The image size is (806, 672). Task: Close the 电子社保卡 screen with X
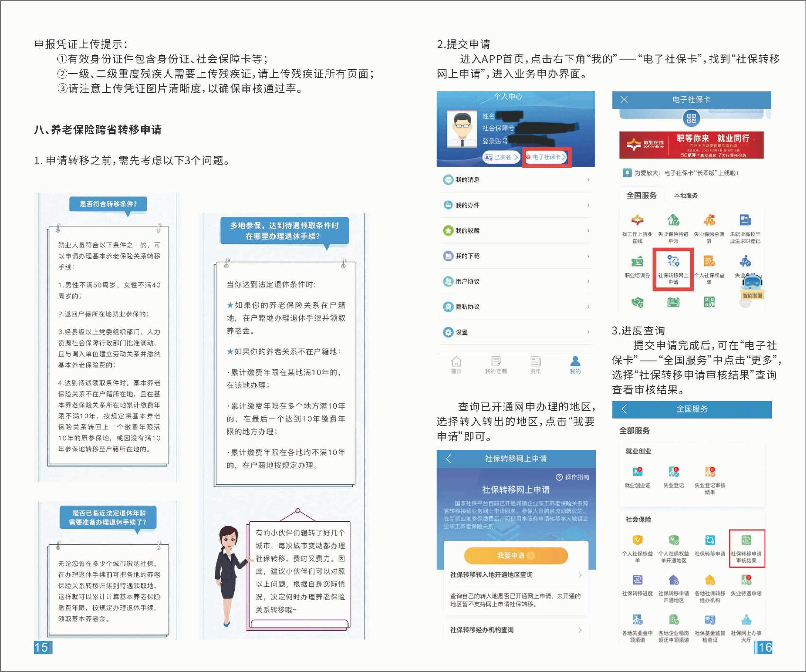(x=624, y=99)
